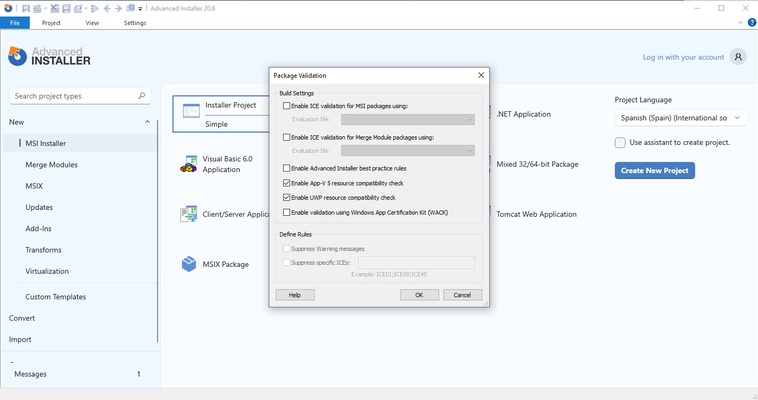Select Tomcat Web Application project type

pyautogui.click(x=536, y=214)
